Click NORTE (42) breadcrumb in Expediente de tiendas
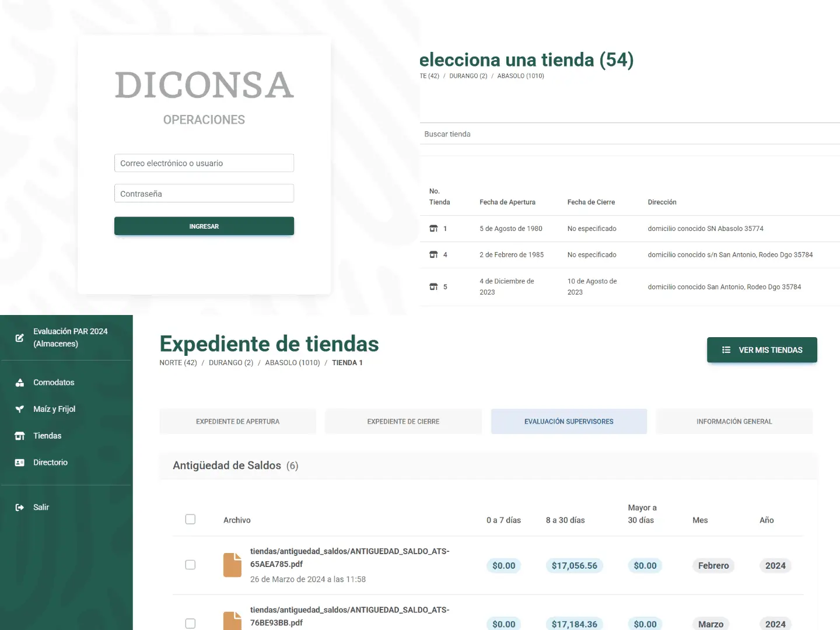 click(x=178, y=363)
